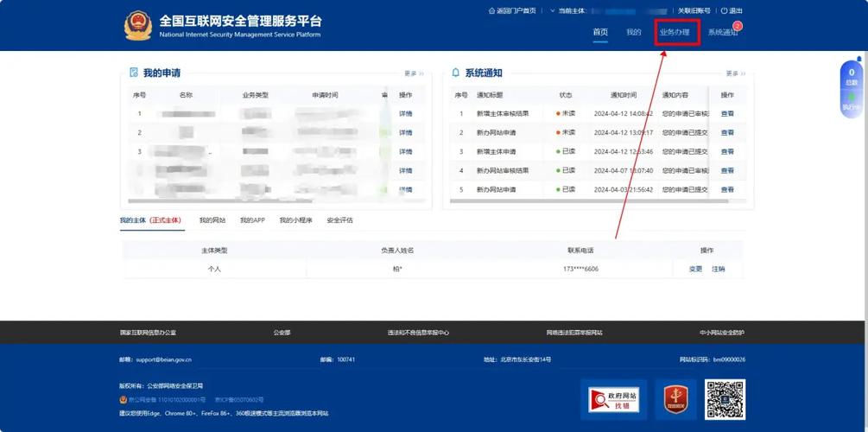The width and height of the screenshot is (868, 432).
Task: Click the power icon beside 退出
Action: point(724,10)
